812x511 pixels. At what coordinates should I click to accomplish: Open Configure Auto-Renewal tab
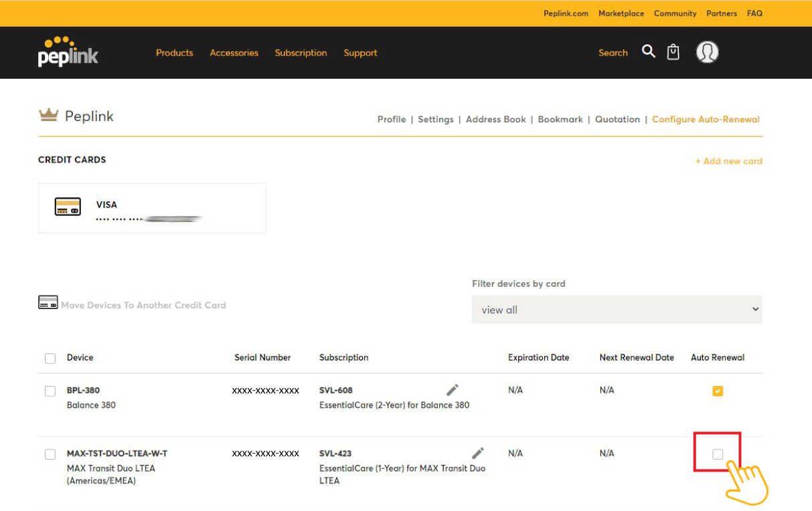click(706, 119)
